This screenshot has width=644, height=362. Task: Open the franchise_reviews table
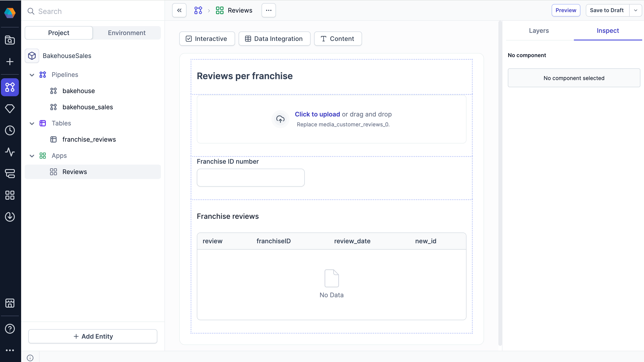coord(89,139)
